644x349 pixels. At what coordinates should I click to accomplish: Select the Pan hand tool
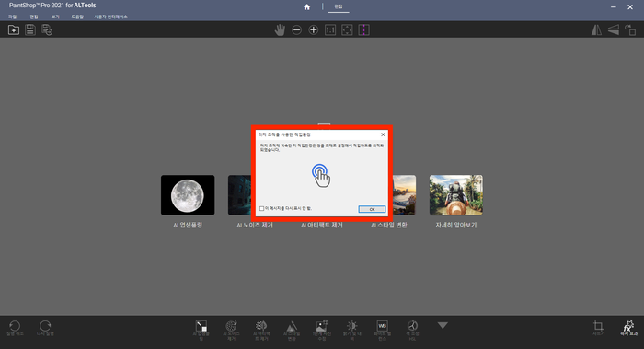pos(280,30)
